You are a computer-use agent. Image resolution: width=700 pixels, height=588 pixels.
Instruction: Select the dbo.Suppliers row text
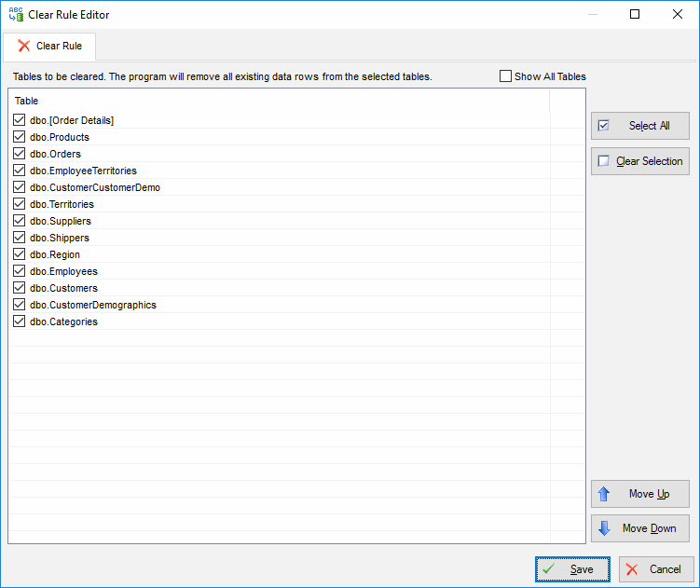[61, 221]
